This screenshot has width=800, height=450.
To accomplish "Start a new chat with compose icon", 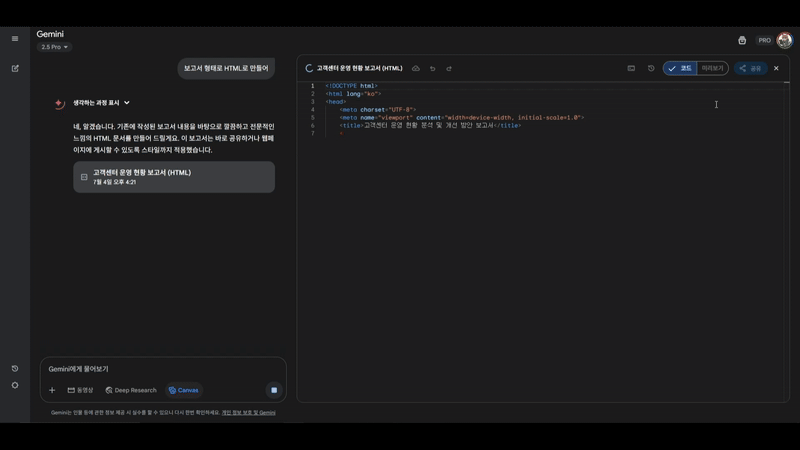I will coord(15,69).
